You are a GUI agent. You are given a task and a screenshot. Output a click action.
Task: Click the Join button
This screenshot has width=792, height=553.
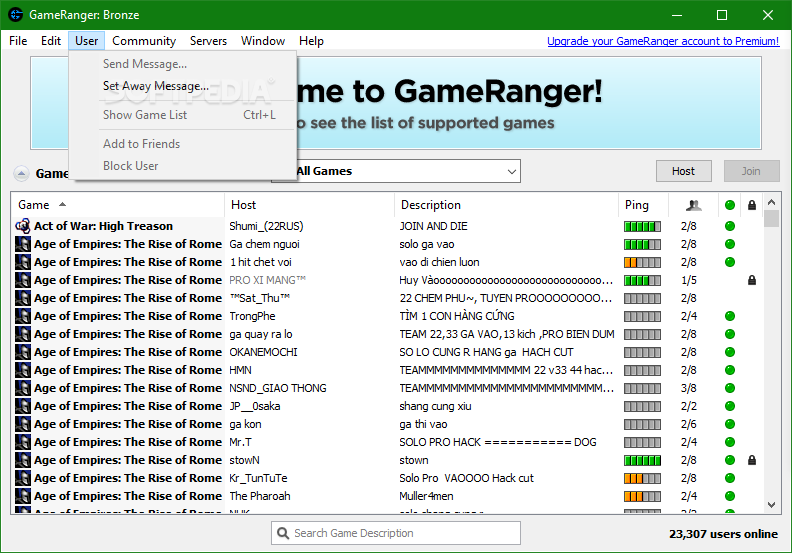pos(751,171)
